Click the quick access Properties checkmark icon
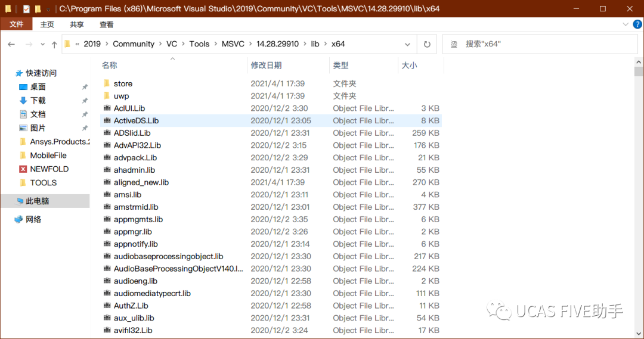This screenshot has height=339, width=644. tap(26, 8)
